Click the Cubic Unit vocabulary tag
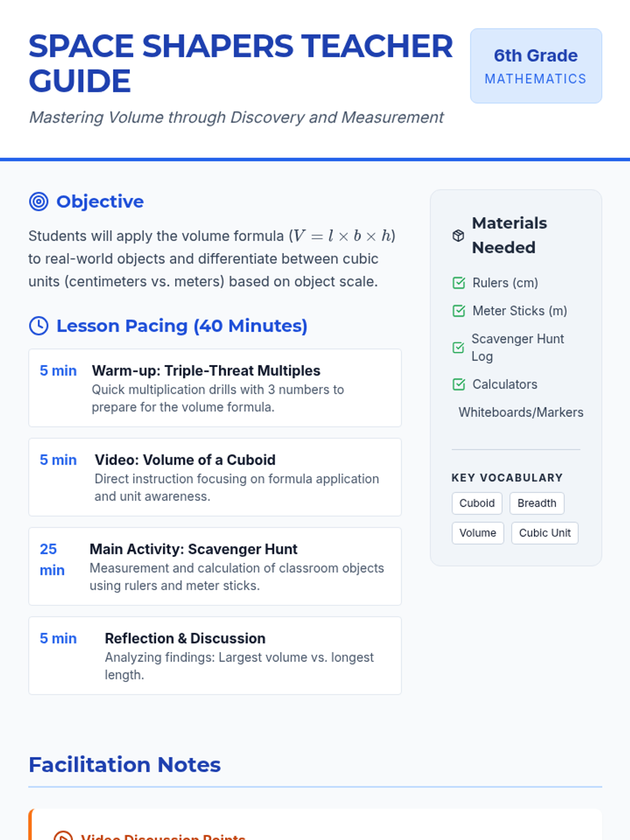The height and width of the screenshot is (840, 630). (544, 533)
